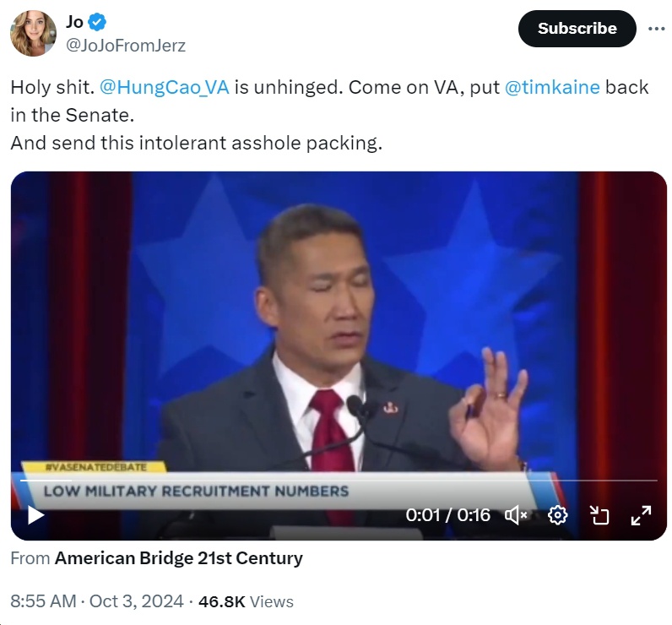
Task: View the 46.8K Views count details
Action: pos(246,601)
